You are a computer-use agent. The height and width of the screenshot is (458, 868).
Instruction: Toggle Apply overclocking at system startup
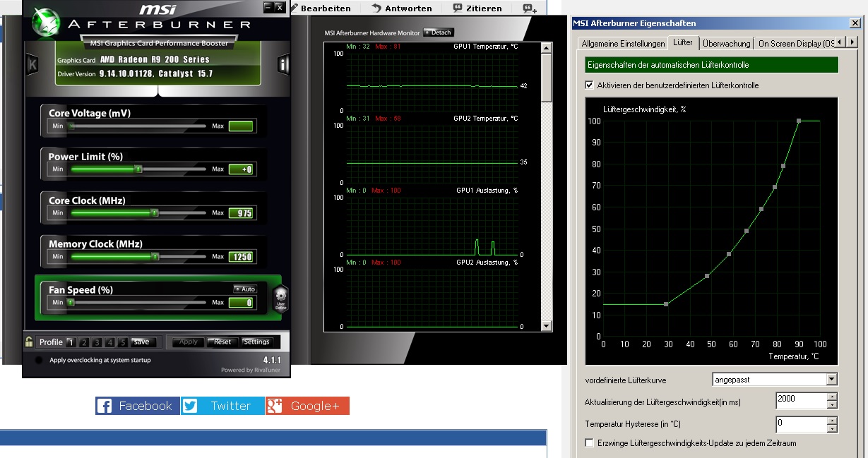coord(37,360)
